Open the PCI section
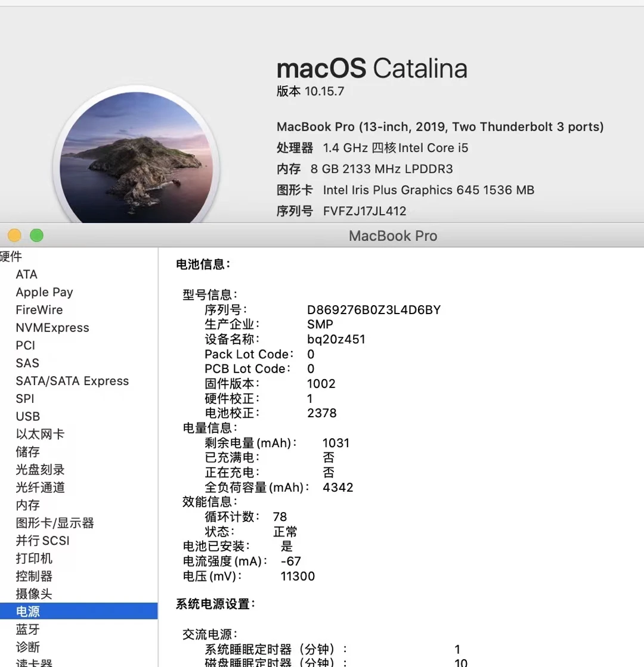Viewport: 644px width, 667px height. (25, 345)
